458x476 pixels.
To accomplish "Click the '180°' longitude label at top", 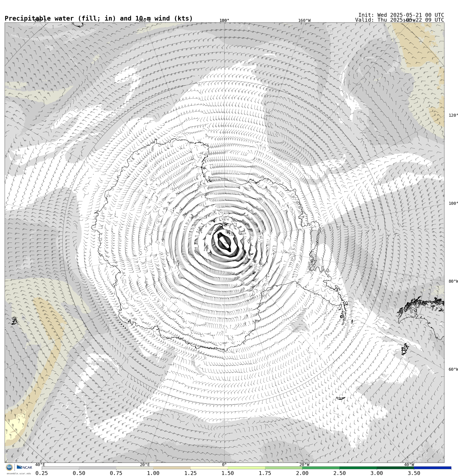I will (x=224, y=21).
